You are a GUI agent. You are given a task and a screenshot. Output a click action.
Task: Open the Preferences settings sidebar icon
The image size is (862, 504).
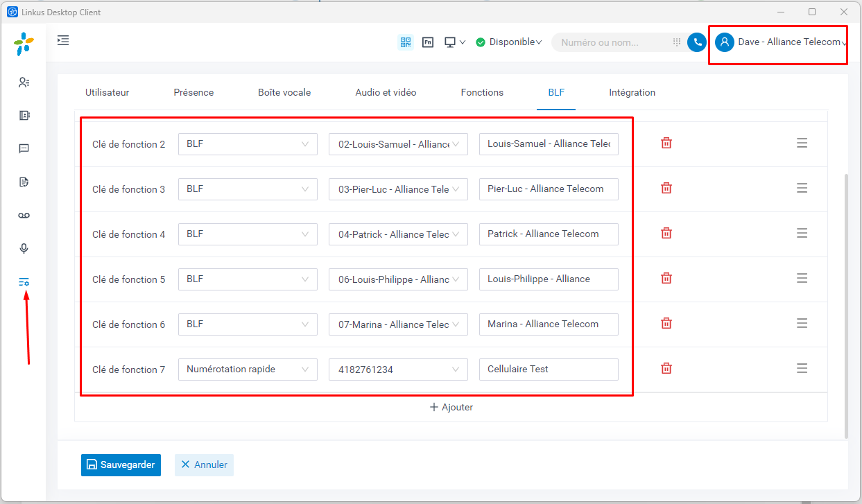tap(24, 282)
